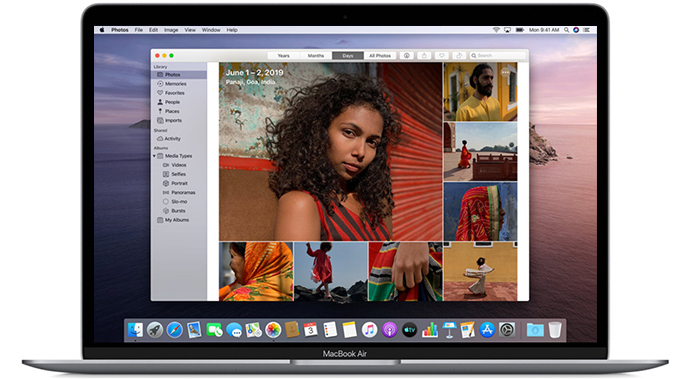The image size is (690, 380).
Task: Switch to the Months view tab
Action: [316, 56]
